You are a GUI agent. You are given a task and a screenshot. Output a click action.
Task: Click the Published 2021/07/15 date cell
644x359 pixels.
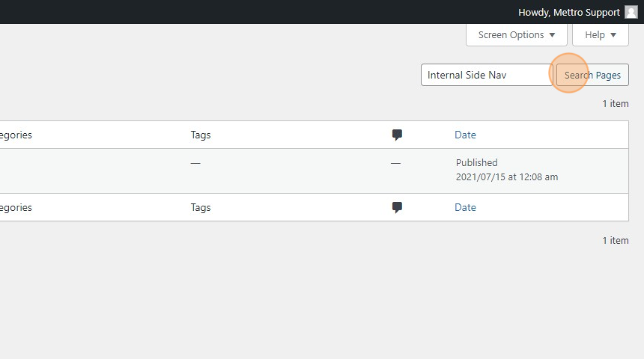point(507,170)
